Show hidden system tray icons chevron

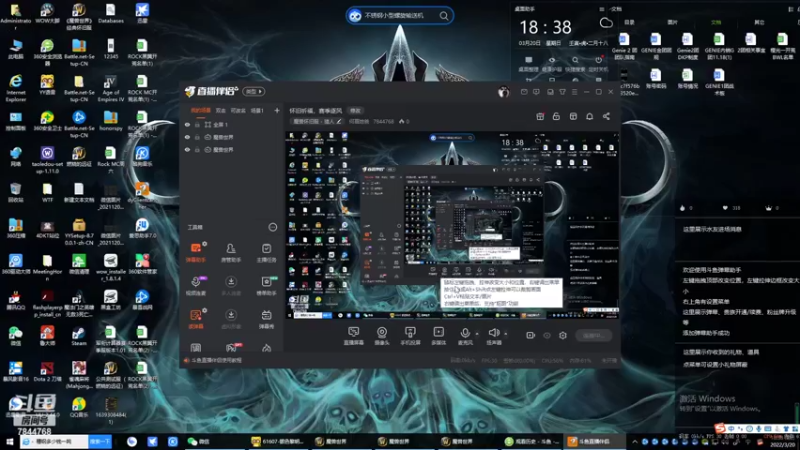coord(635,441)
